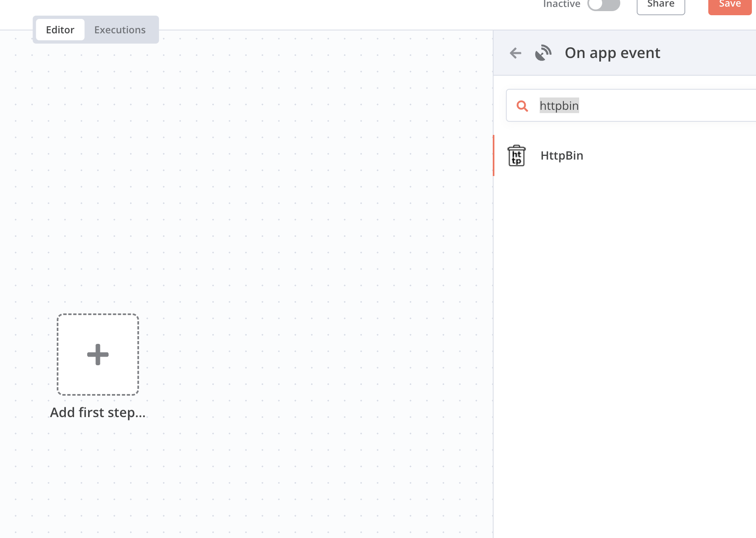
Task: Switch to the Executions tab
Action: pyautogui.click(x=120, y=30)
